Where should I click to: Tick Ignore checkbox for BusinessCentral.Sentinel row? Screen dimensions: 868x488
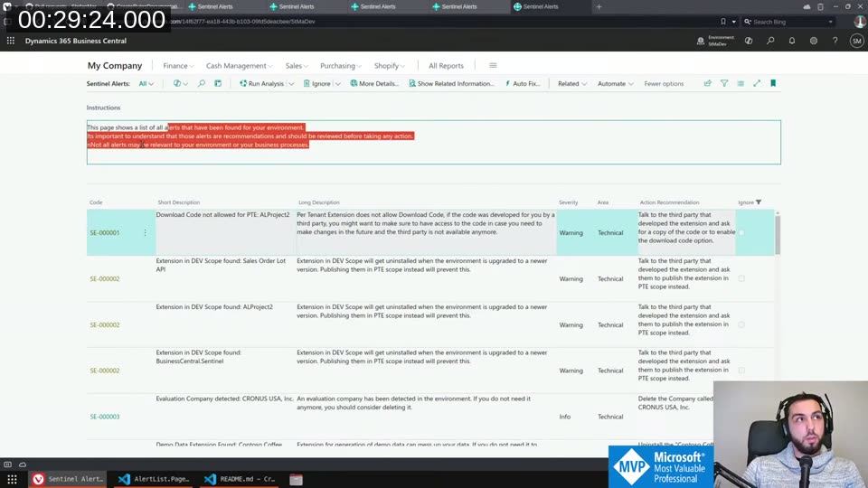[x=741, y=371]
